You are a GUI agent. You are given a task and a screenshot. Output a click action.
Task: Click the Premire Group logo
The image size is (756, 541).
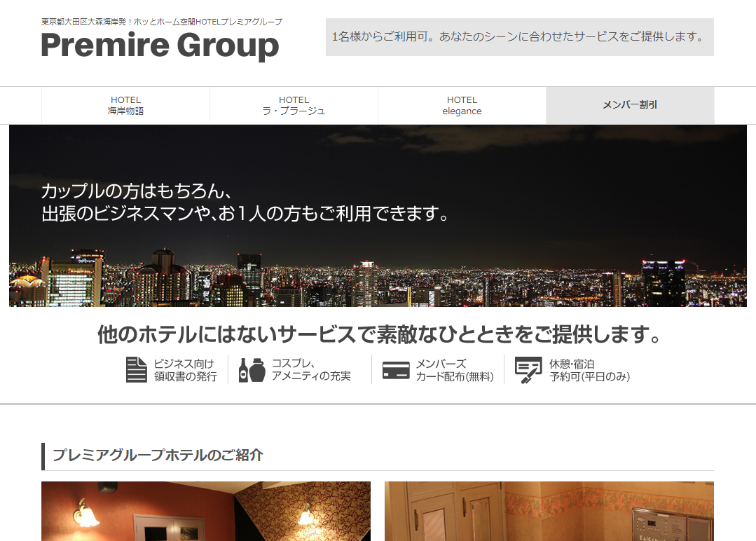pyautogui.click(x=160, y=46)
